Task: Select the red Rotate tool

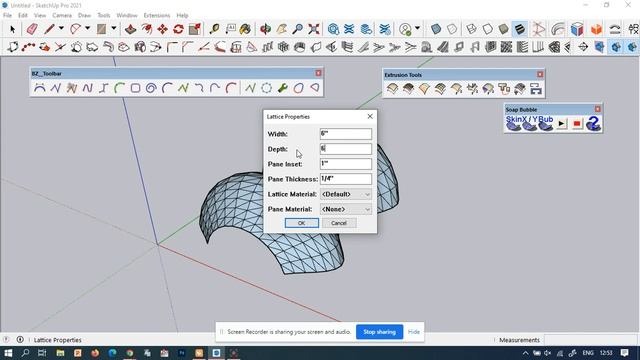Action: coord(178,29)
